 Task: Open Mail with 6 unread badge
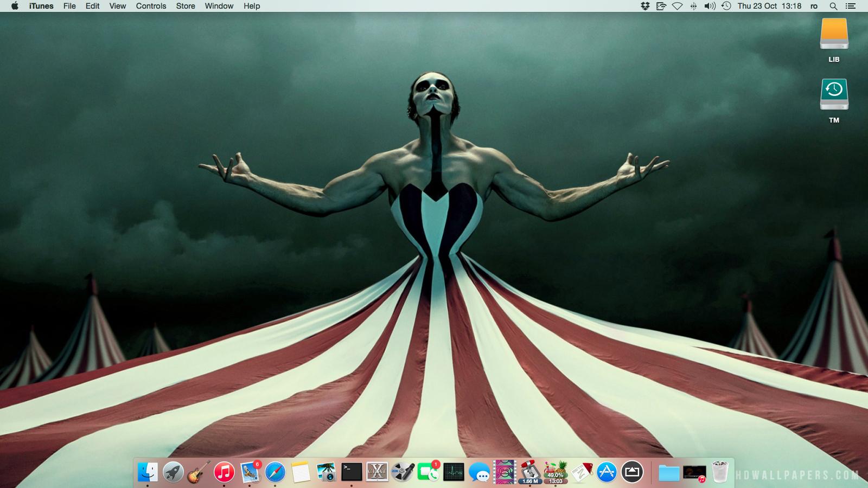[250, 472]
